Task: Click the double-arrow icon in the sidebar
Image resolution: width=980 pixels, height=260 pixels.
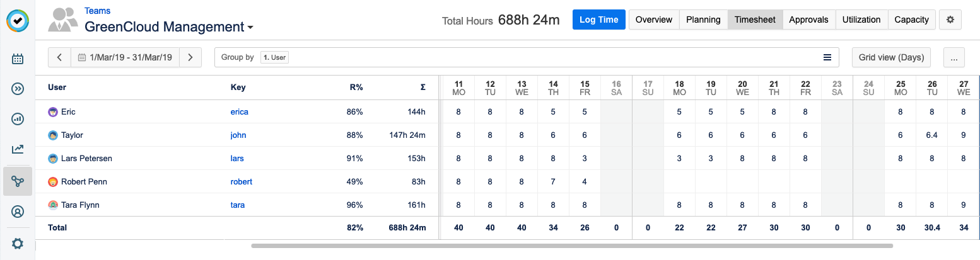Action: click(18, 89)
